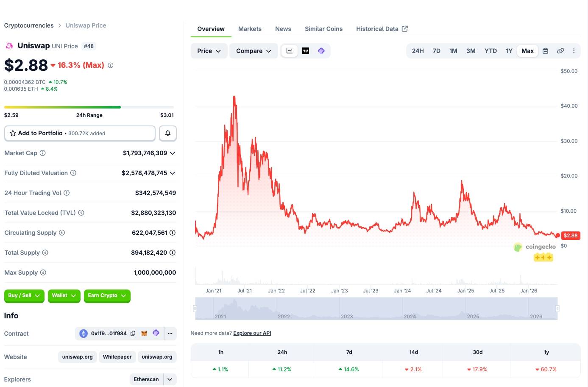Expand the Explorers dropdown arrow
This screenshot has width=588, height=387.
coord(170,379)
